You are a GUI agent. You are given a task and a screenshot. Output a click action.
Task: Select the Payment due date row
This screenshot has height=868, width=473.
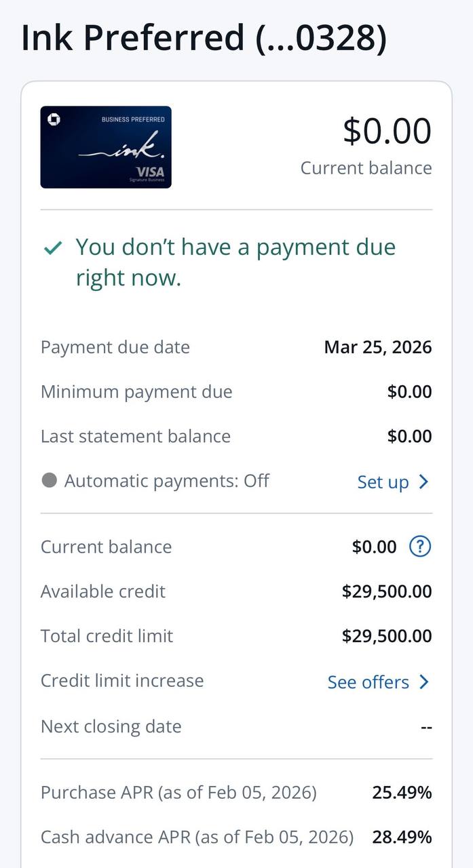pyautogui.click(x=236, y=347)
